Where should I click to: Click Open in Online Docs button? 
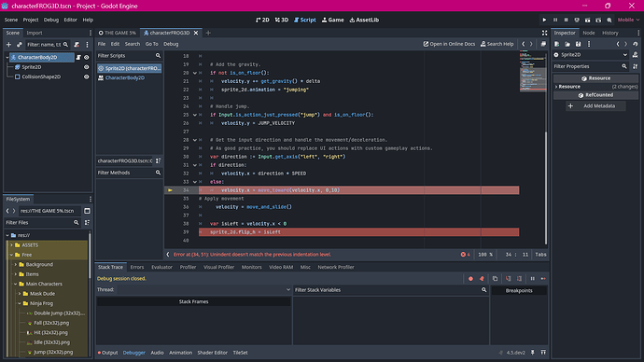(449, 44)
